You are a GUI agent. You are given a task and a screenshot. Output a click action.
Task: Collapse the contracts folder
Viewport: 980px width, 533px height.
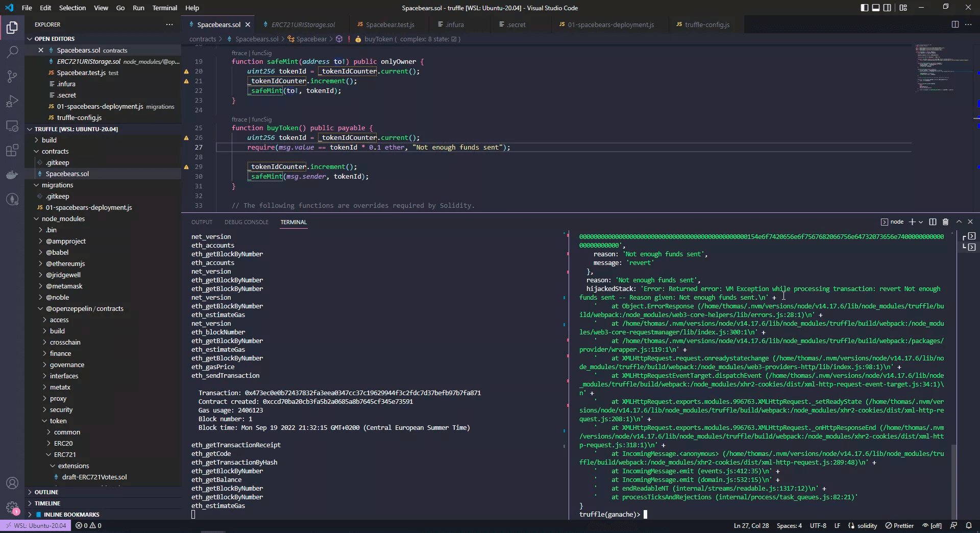tap(55, 151)
